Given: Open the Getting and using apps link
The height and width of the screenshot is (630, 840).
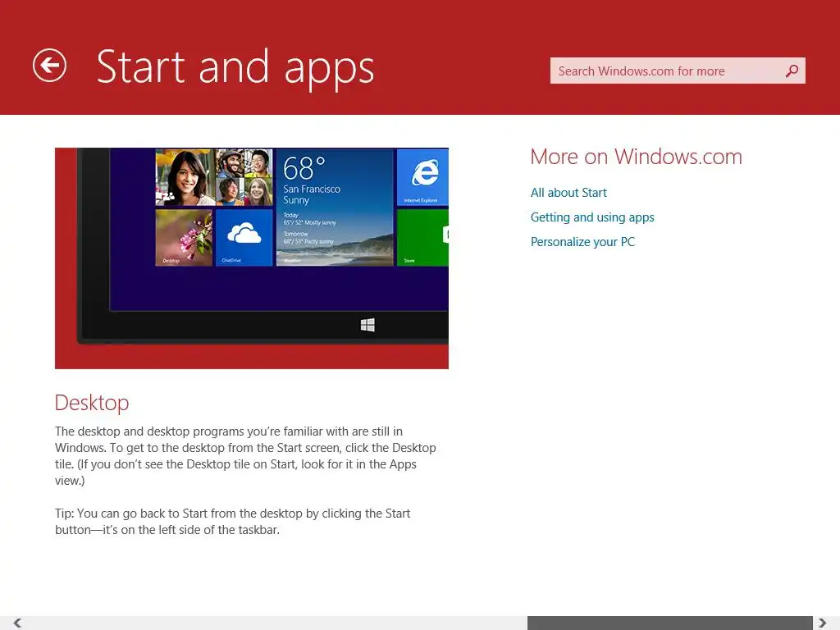Looking at the screenshot, I should (592, 217).
